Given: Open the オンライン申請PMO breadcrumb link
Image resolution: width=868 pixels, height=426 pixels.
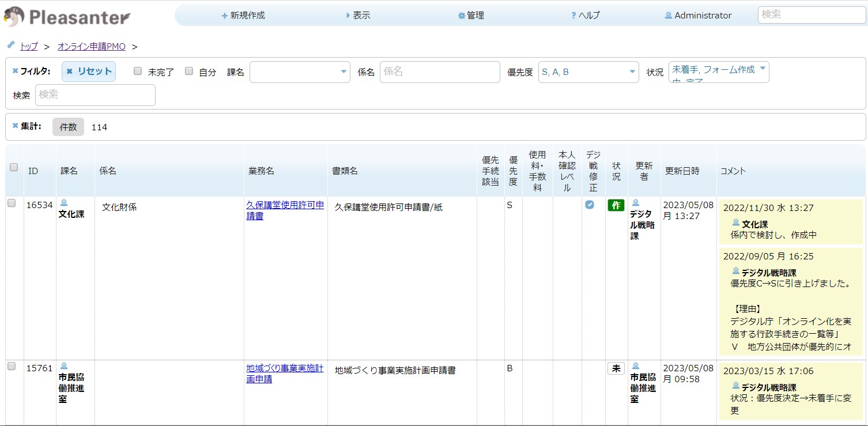Looking at the screenshot, I should (x=91, y=47).
